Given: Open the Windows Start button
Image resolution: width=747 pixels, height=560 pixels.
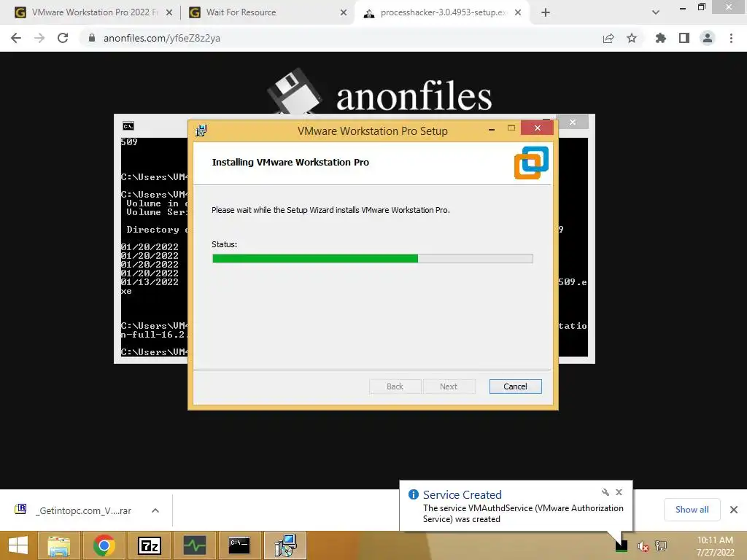Looking at the screenshot, I should pyautogui.click(x=18, y=545).
